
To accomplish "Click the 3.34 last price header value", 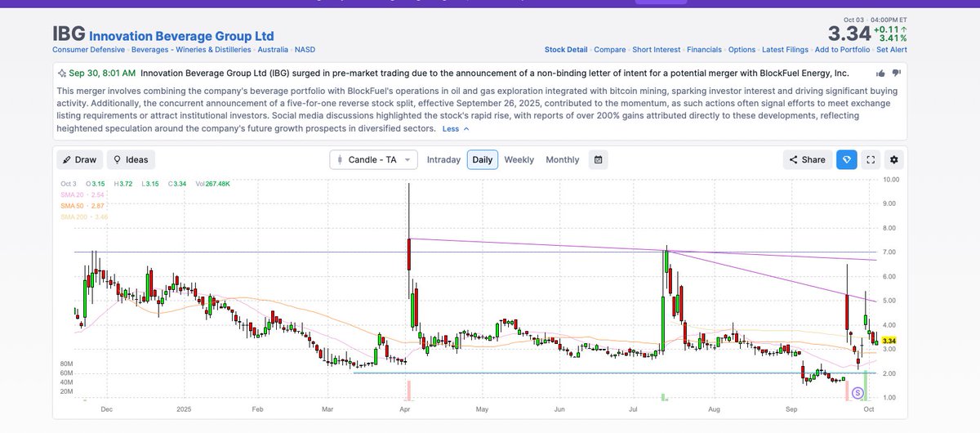I will click(849, 33).
